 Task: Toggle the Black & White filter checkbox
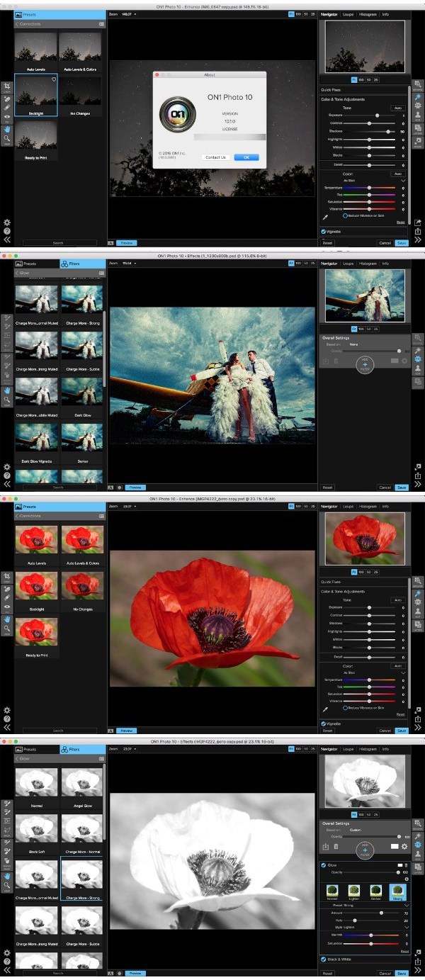(324, 959)
